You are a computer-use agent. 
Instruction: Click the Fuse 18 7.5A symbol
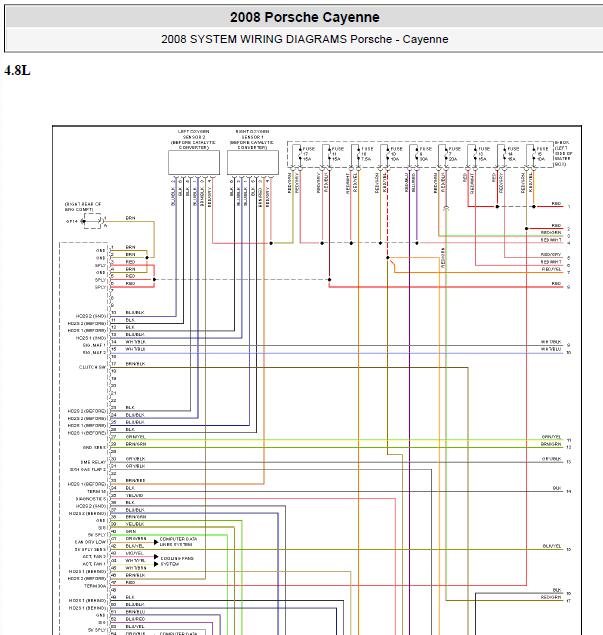[x=356, y=155]
